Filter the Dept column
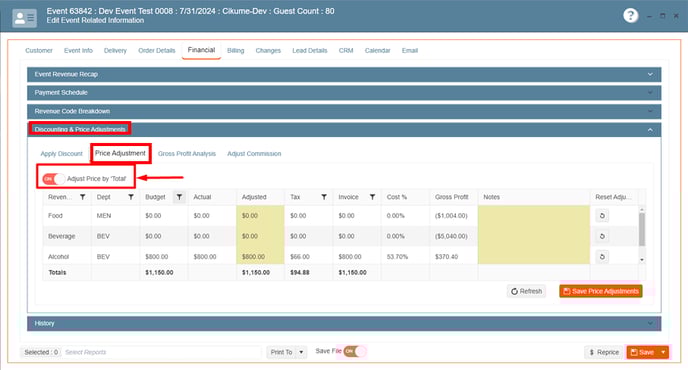This screenshot has height=370, width=688. [131, 197]
